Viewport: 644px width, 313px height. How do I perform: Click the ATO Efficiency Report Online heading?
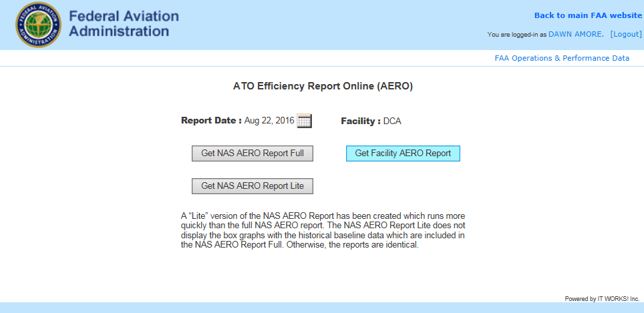(x=323, y=86)
